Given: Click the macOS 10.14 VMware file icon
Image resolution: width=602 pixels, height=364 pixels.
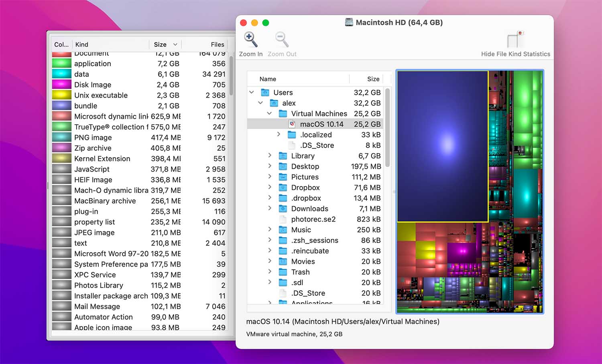Looking at the screenshot, I should tap(292, 124).
